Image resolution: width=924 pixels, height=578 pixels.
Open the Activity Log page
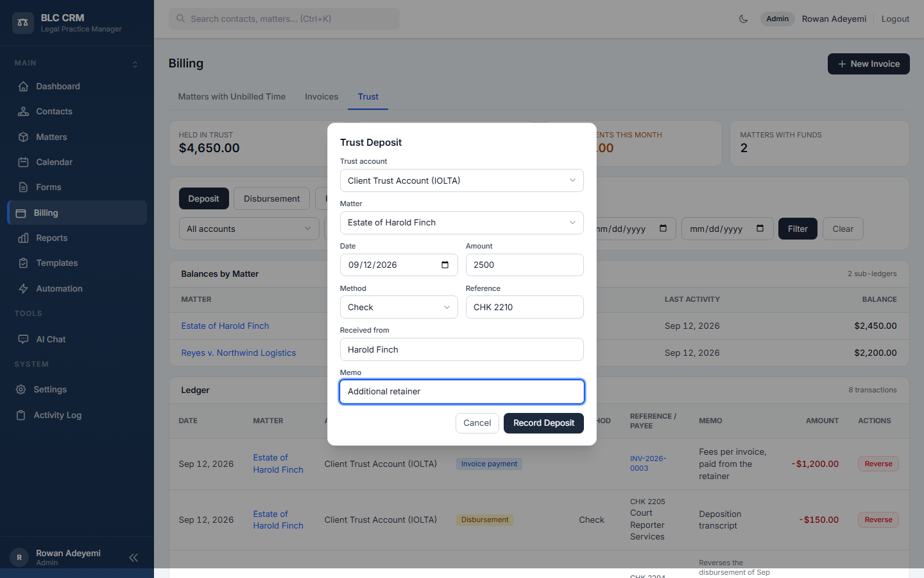pos(77,415)
